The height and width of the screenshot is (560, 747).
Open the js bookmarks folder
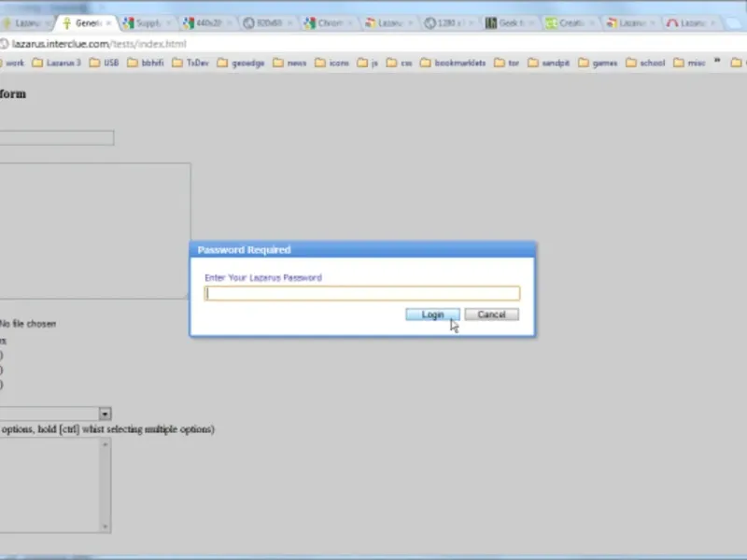[367, 63]
